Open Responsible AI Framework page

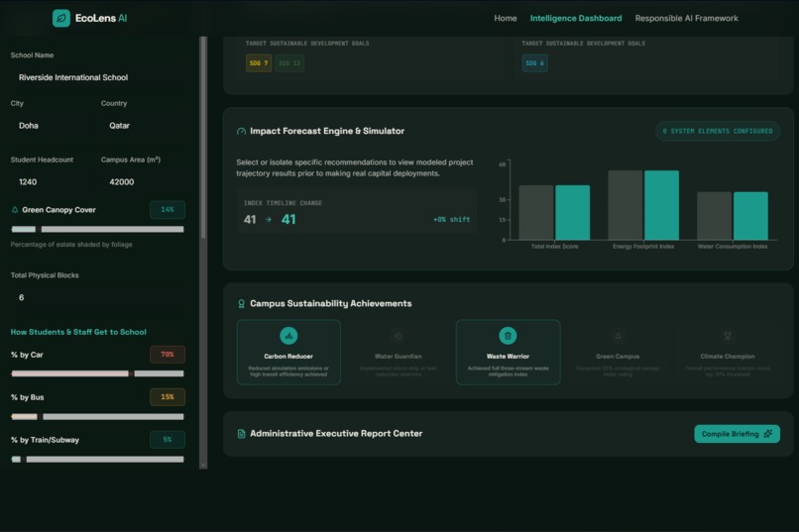click(686, 18)
